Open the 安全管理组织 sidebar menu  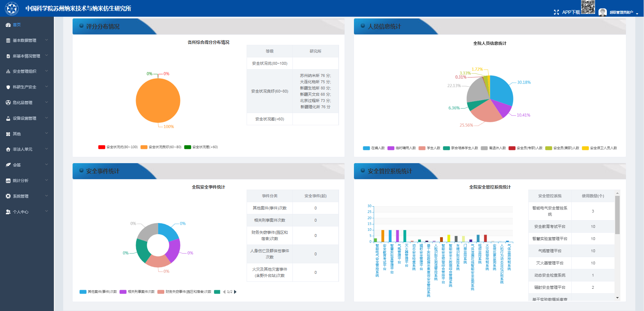pyautogui.click(x=24, y=71)
